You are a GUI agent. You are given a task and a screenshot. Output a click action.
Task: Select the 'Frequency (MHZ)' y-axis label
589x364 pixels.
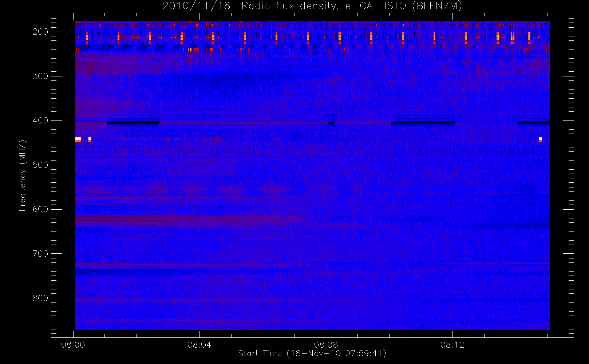tap(23, 176)
